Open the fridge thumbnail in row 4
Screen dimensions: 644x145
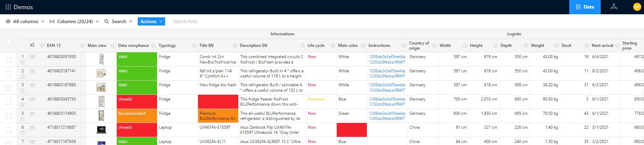(x=101, y=102)
